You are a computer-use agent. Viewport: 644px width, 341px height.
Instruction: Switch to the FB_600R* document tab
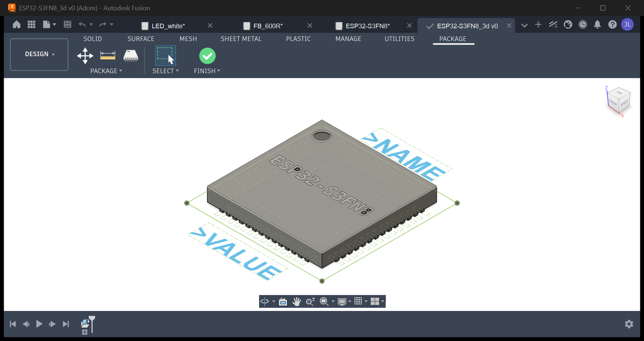tap(268, 26)
